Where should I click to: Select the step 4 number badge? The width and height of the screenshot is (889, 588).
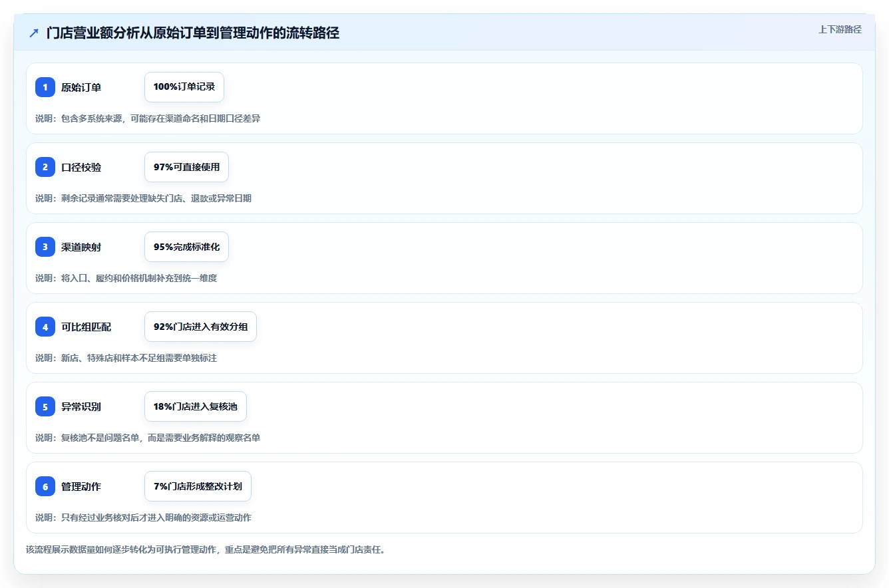[45, 327]
